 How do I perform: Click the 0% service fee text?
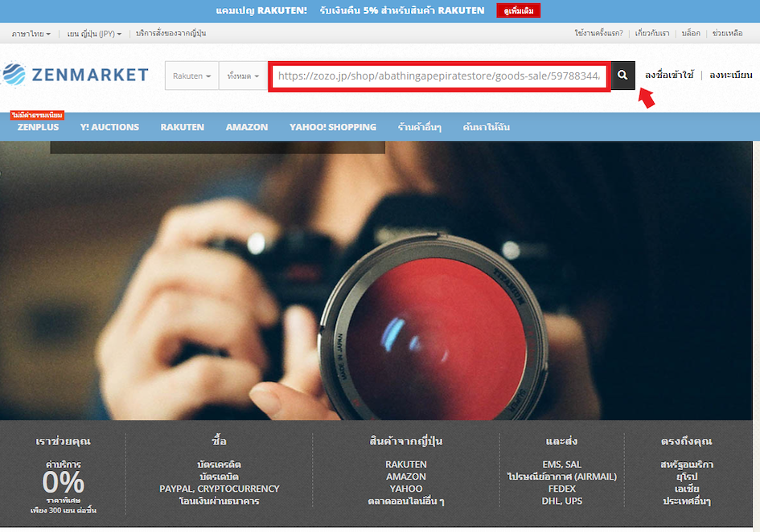pyautogui.click(x=63, y=481)
